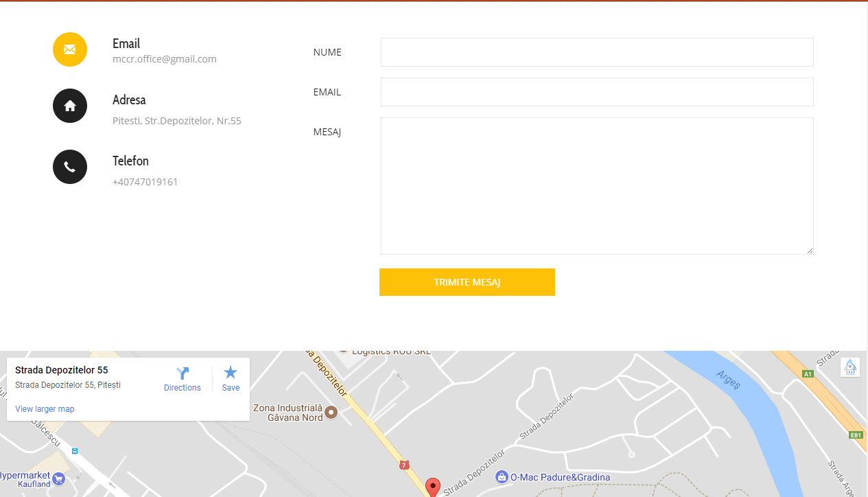
Task: Click the +40747019161 phone number
Action: (145, 182)
